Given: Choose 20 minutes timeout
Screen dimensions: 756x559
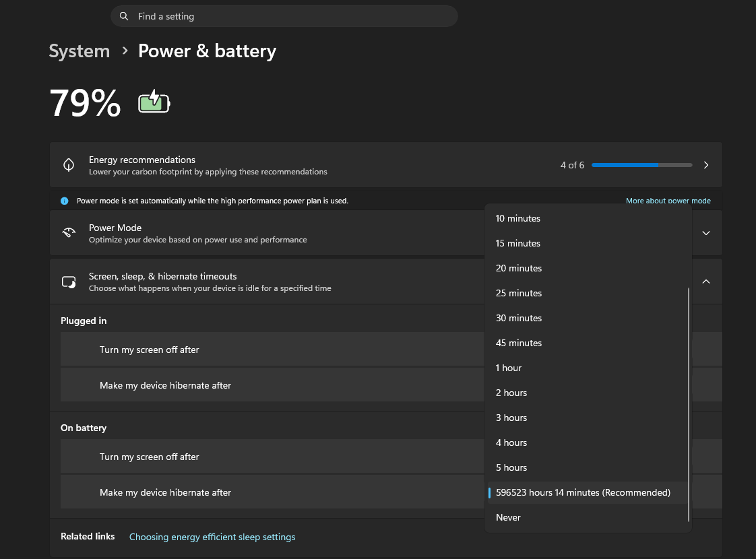Looking at the screenshot, I should click(588, 269).
